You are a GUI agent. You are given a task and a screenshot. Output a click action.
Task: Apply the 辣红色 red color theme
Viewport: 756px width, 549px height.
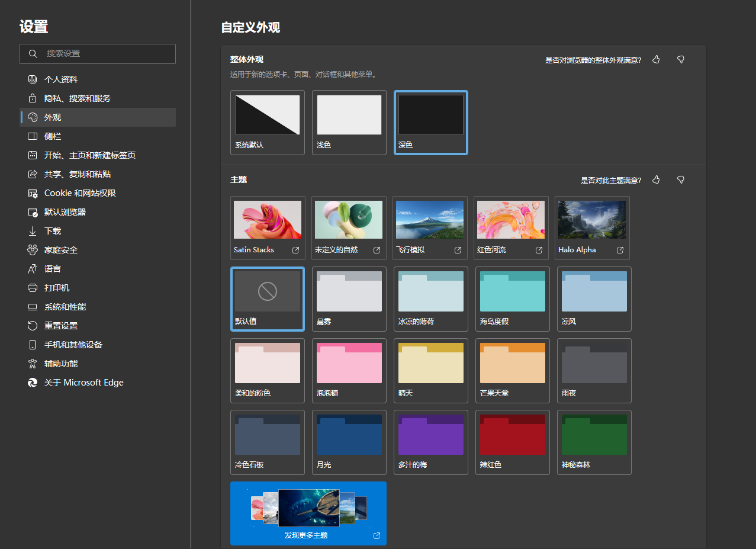tap(512, 442)
